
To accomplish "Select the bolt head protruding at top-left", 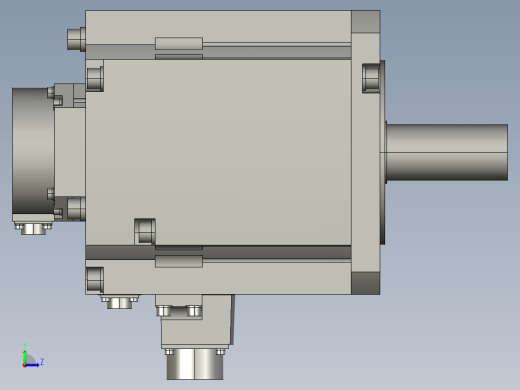I will (76, 39).
